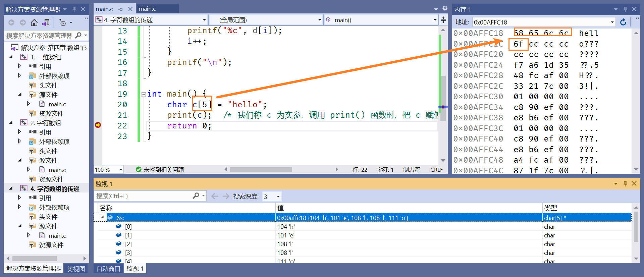The width and height of the screenshot is (644, 277).
Task: Close the active main.c editor tab
Action: click(130, 9)
